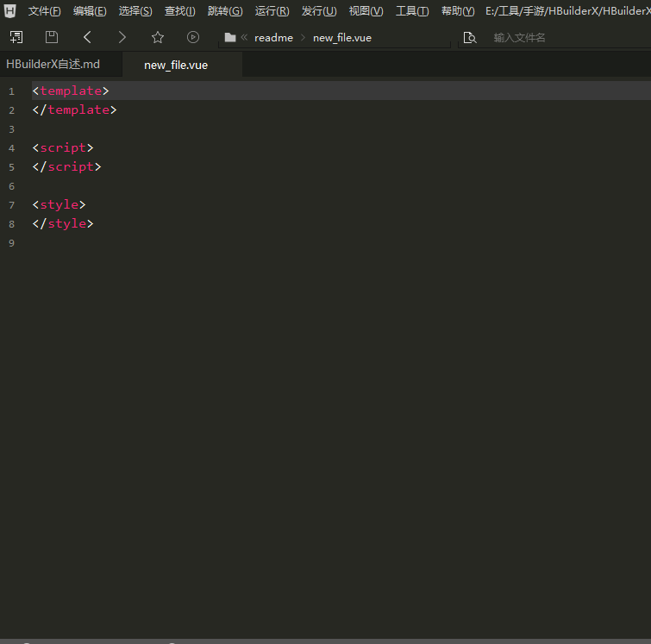
Task: Open the 文件(F) menu
Action: point(44,11)
